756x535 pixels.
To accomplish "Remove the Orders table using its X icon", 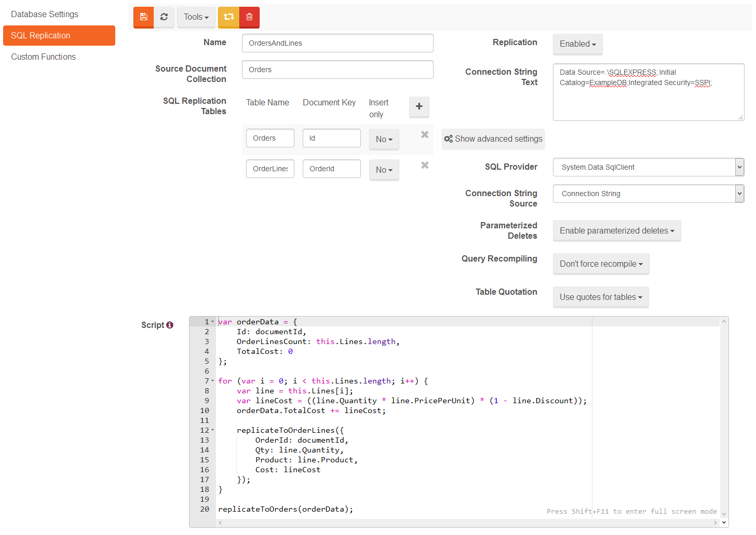I will (x=425, y=134).
